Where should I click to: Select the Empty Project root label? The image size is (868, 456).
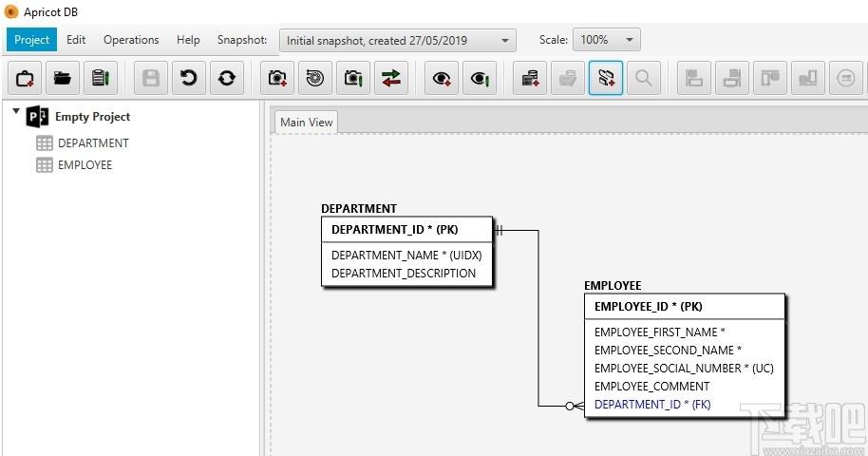(x=92, y=117)
